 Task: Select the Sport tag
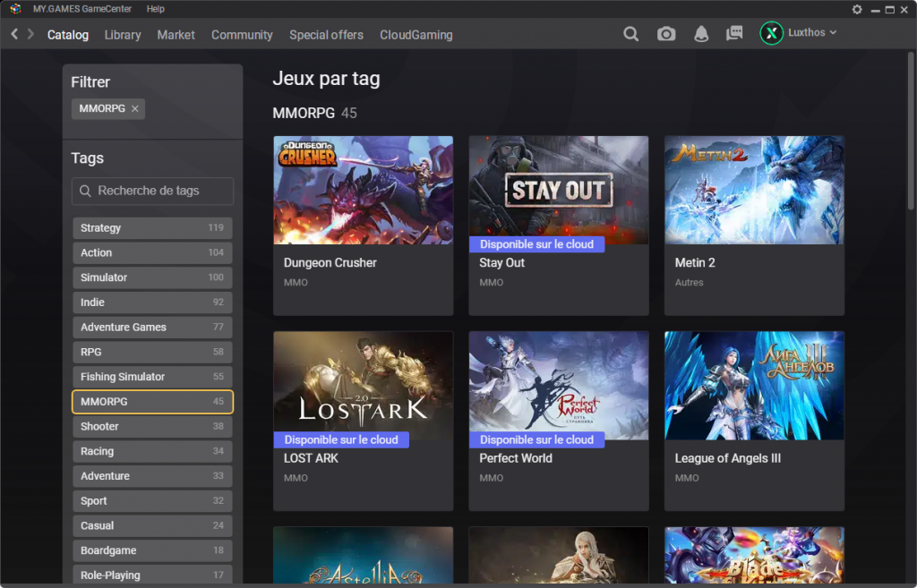(152, 501)
